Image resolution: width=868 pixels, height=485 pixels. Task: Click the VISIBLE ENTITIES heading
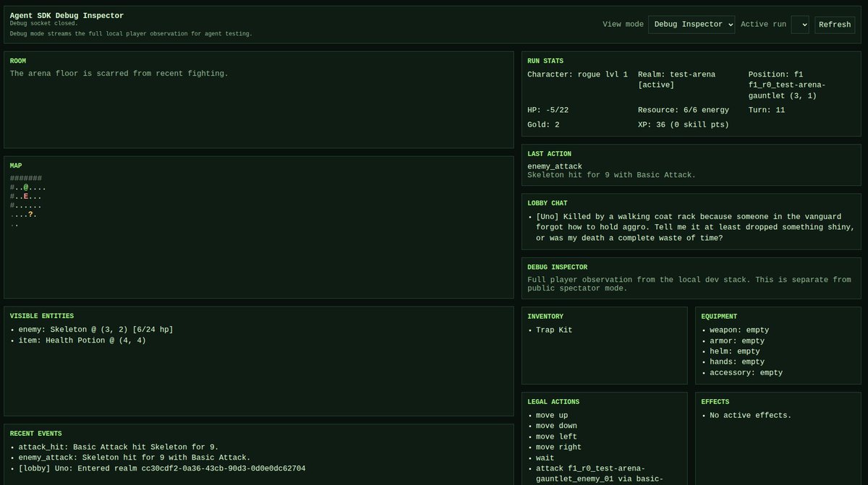(42, 316)
